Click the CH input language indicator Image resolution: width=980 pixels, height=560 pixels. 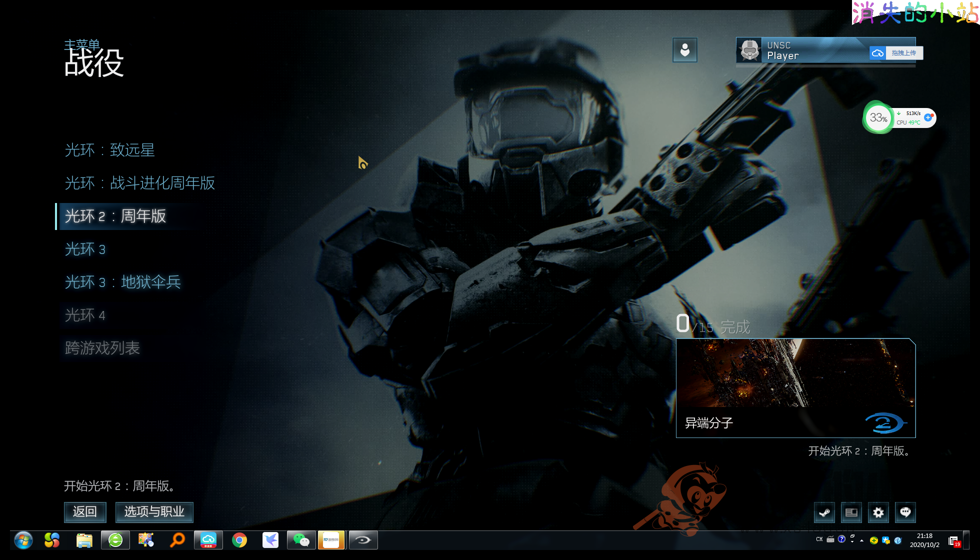point(819,539)
